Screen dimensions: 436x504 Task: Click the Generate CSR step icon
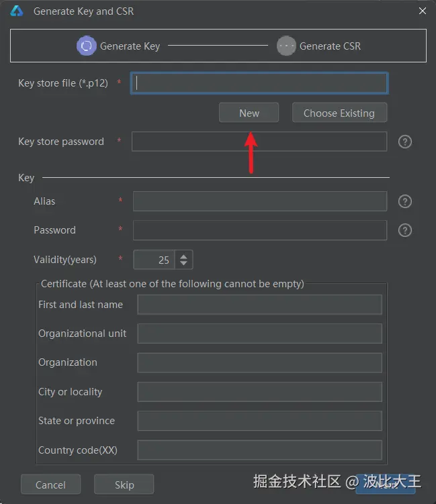tap(286, 46)
